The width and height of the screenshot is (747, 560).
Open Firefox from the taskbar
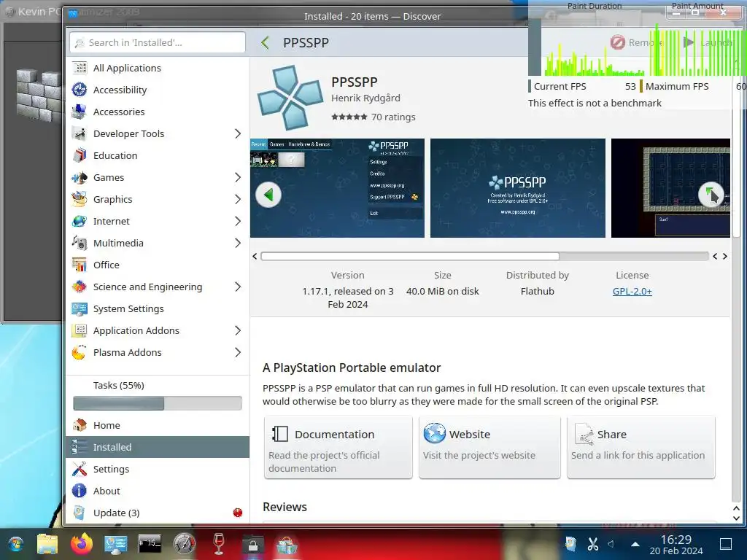[x=82, y=544]
